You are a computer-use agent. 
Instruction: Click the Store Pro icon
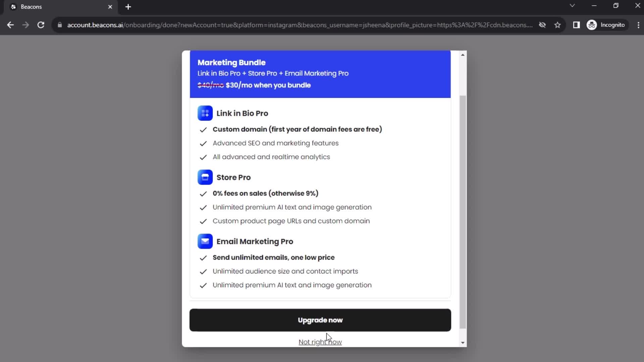[205, 177]
